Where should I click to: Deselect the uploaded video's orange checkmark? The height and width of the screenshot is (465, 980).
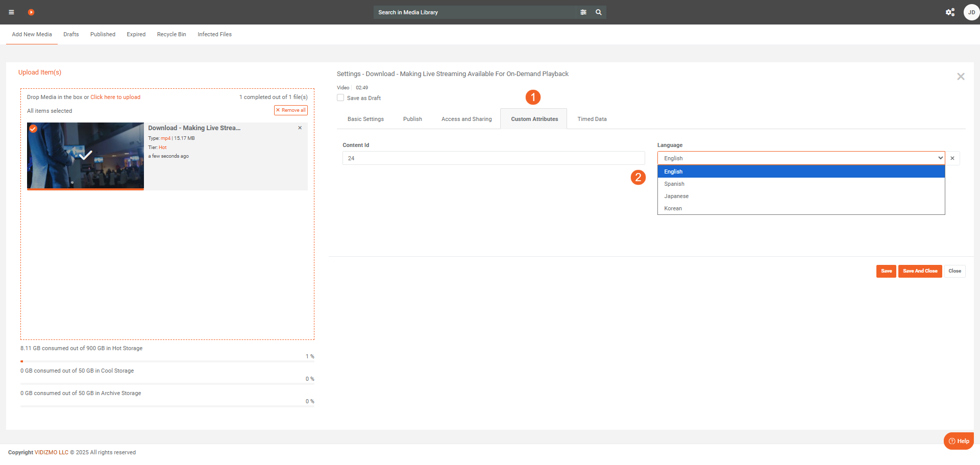click(33, 129)
